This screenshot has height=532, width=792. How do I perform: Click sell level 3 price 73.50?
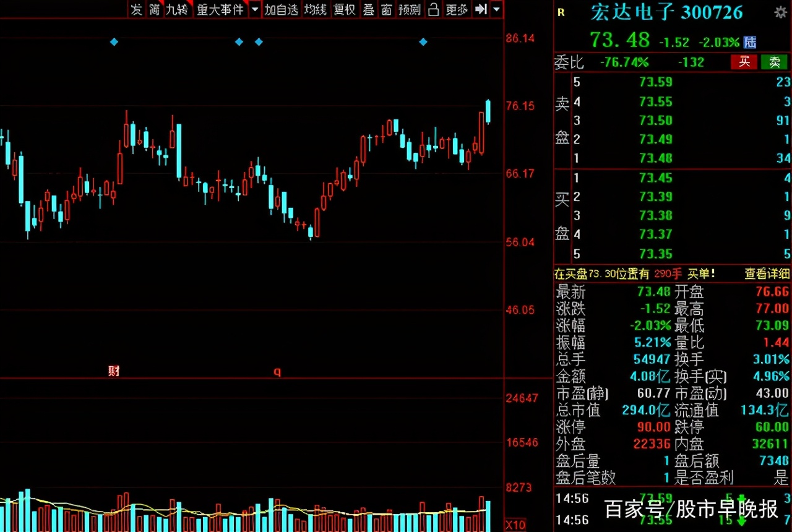656,121
